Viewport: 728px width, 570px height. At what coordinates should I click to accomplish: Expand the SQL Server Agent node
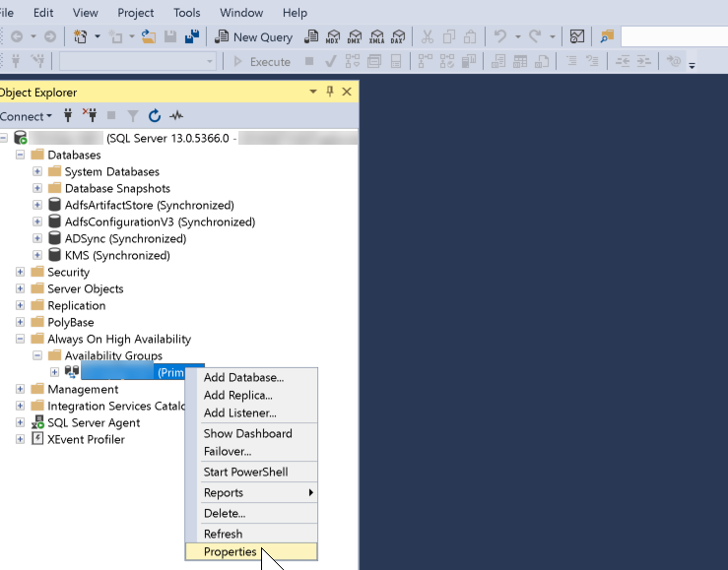coord(20,422)
